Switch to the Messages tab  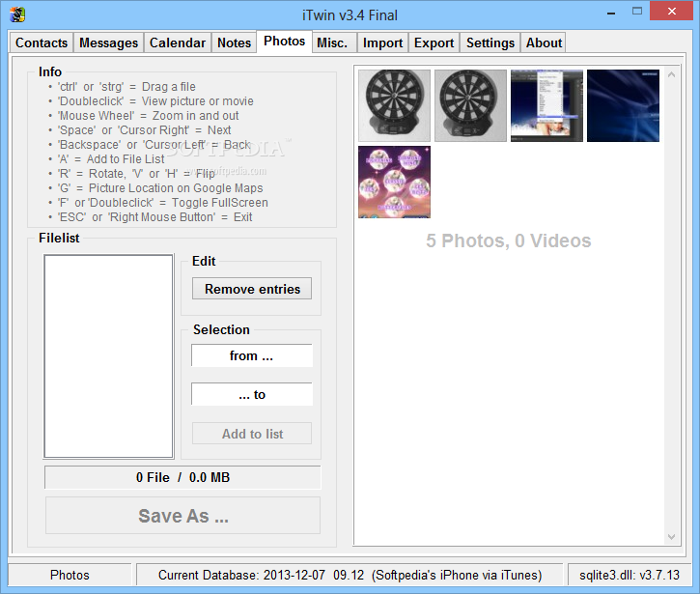(108, 42)
